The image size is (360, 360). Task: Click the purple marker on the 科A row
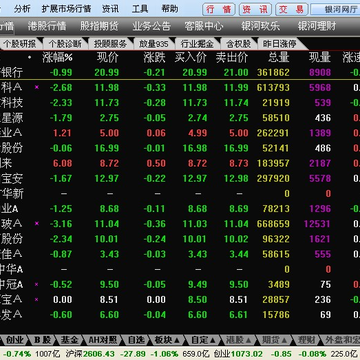37,87
